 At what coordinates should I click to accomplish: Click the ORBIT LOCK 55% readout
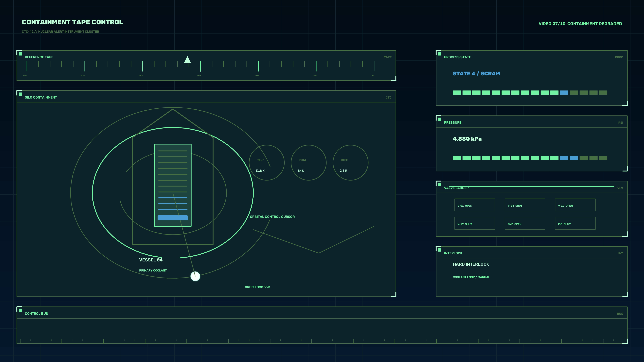click(257, 287)
